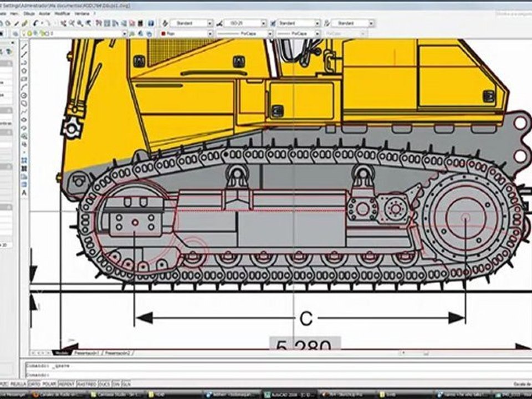The image size is (532, 399).
Task: Toggle ORTO mode in status bar
Action: pos(34,384)
